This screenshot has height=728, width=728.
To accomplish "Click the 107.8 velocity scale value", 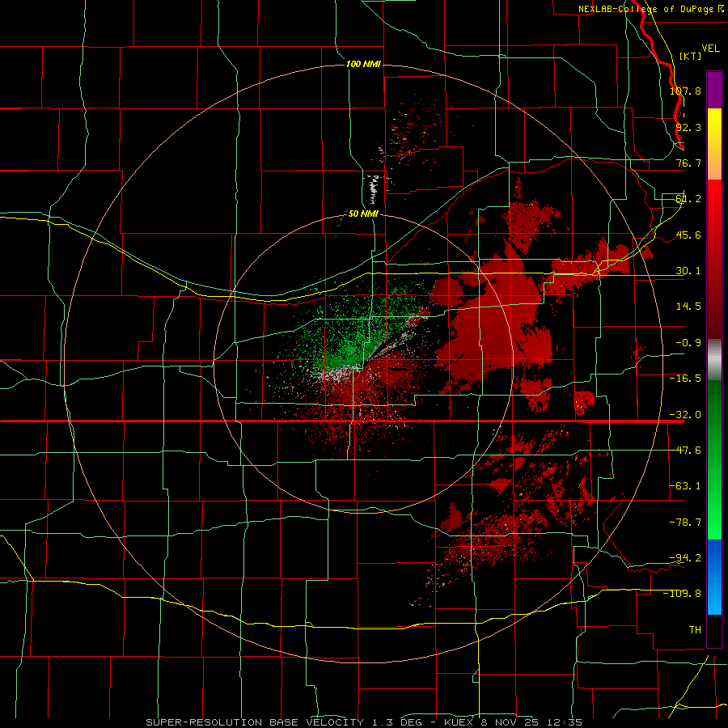I will (x=685, y=91).
